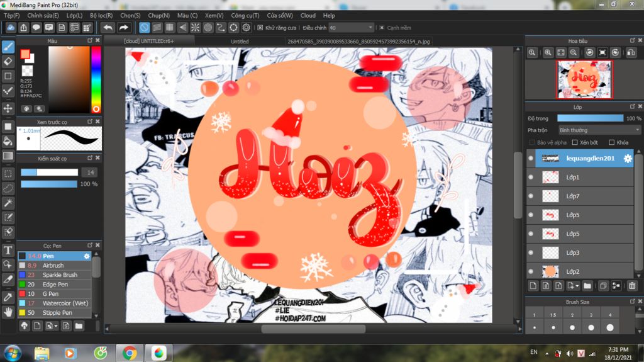The width and height of the screenshot is (644, 362).
Task: Hide the lequangdien201 layer
Action: (x=531, y=159)
